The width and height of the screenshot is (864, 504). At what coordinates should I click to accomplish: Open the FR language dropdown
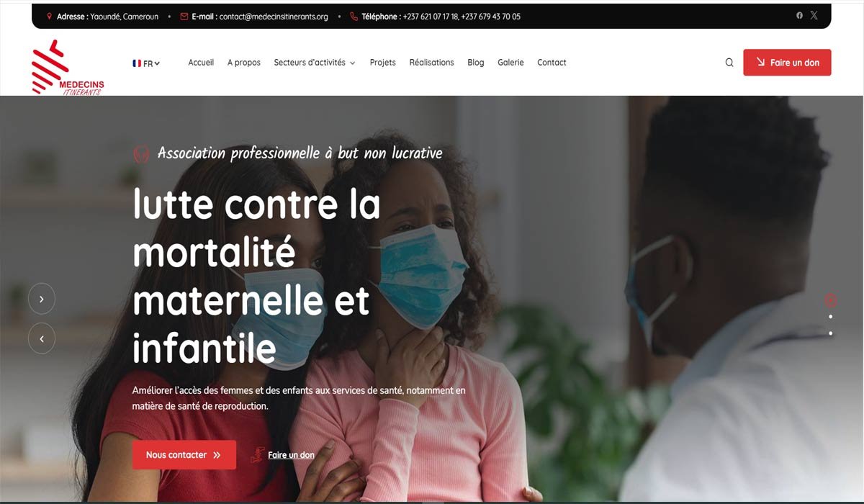(146, 63)
